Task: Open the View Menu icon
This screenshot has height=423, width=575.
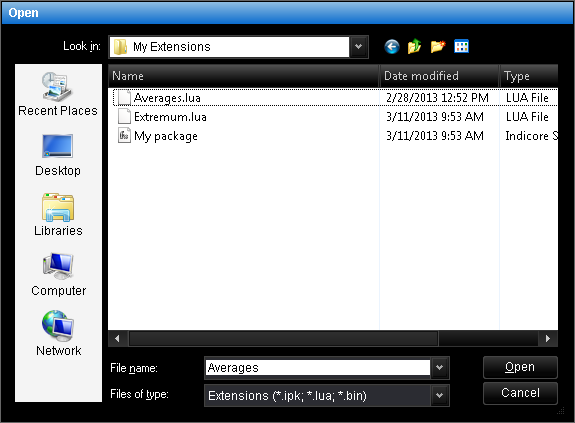Action: tap(461, 47)
